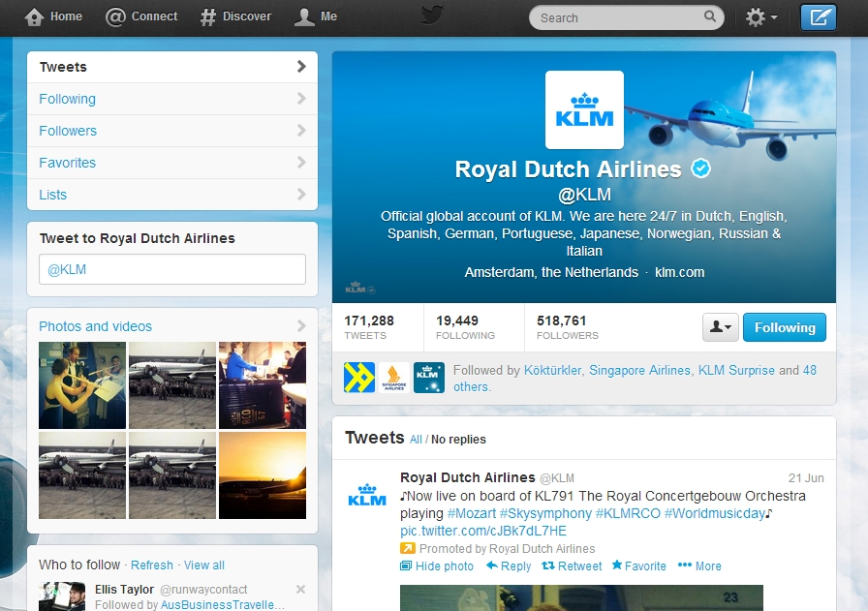Click the Home house icon
868x611 pixels.
pos(34,17)
